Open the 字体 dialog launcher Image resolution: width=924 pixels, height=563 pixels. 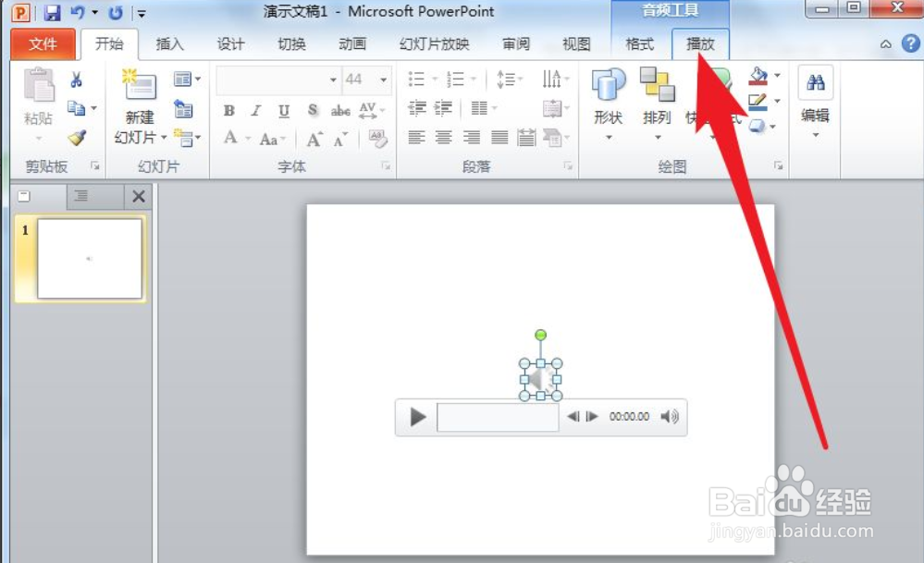click(386, 166)
